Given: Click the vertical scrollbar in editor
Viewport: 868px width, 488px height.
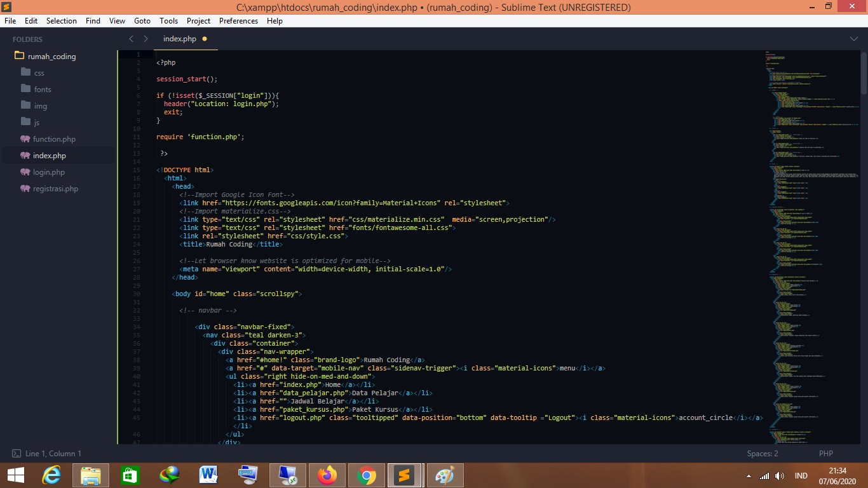Looking at the screenshot, I should (864, 73).
